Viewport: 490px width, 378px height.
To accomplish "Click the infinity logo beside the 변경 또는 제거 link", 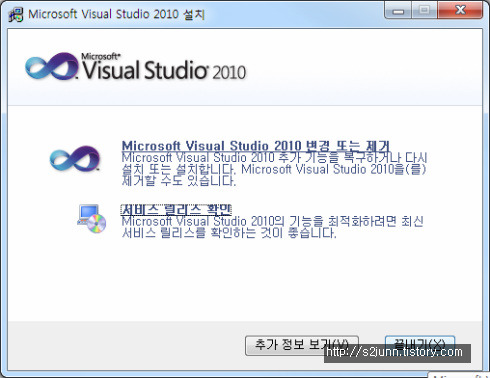I will point(75,158).
